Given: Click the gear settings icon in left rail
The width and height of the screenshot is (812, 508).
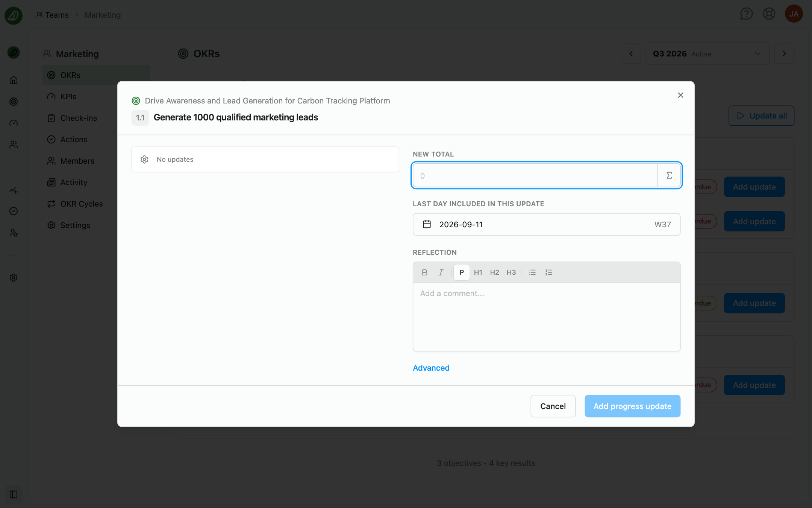Looking at the screenshot, I should [14, 277].
